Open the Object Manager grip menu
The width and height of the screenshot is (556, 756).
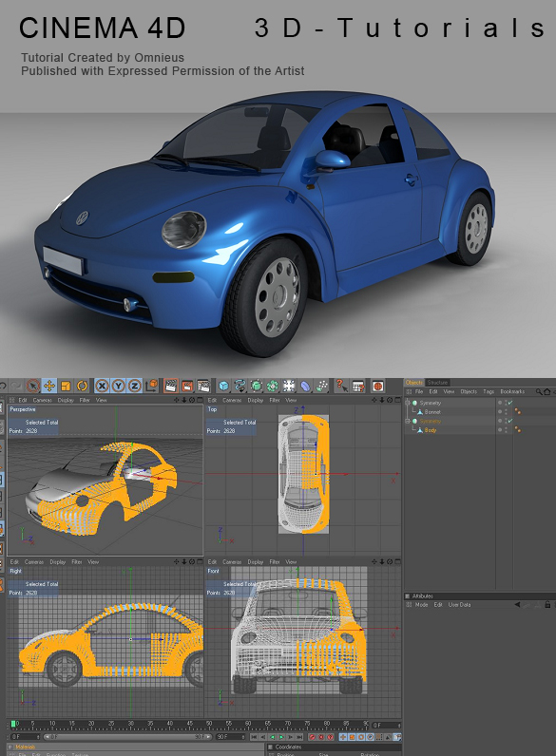click(408, 391)
